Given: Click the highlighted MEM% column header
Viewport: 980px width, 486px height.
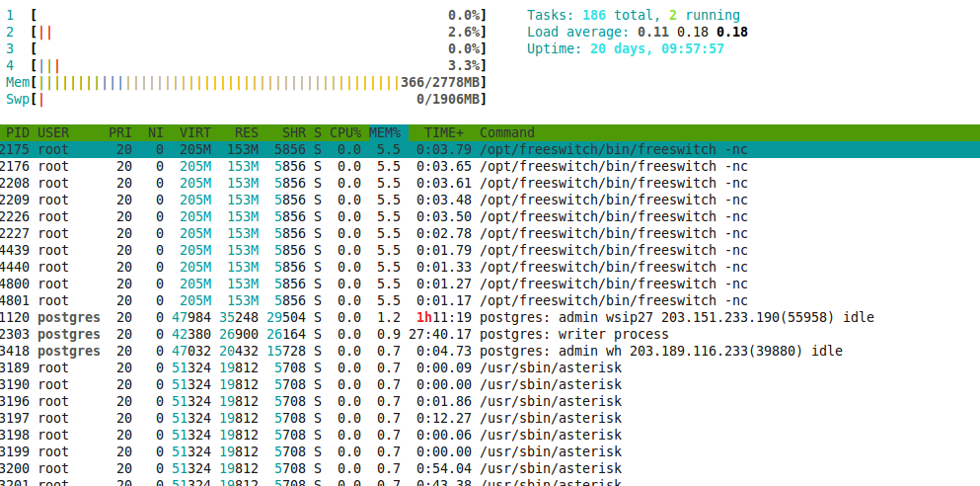Looking at the screenshot, I should point(385,132).
